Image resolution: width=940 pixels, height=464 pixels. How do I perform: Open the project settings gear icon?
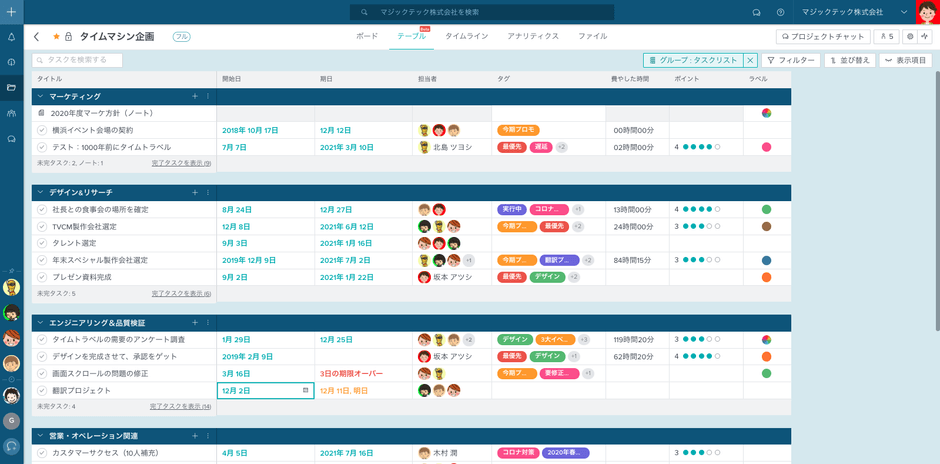(910, 37)
